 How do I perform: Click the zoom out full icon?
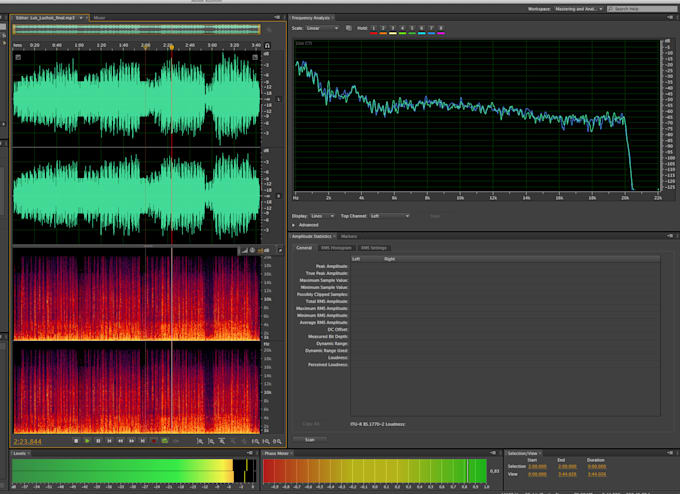[245, 440]
